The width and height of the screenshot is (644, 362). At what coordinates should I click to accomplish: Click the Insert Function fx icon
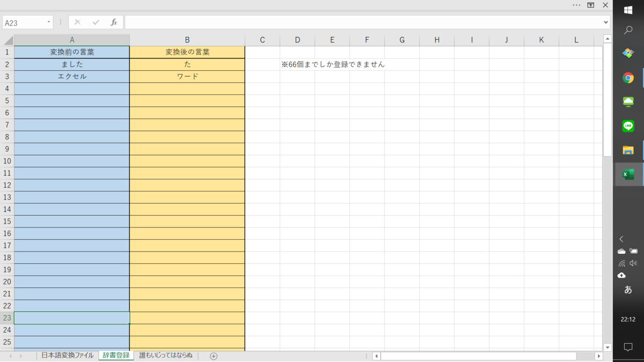coord(114,23)
